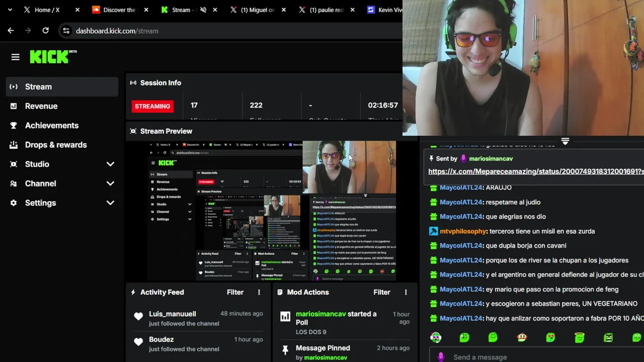Image resolution: width=644 pixels, height=362 pixels.
Task: Open the Mod Actions Filter
Action: [x=382, y=292]
